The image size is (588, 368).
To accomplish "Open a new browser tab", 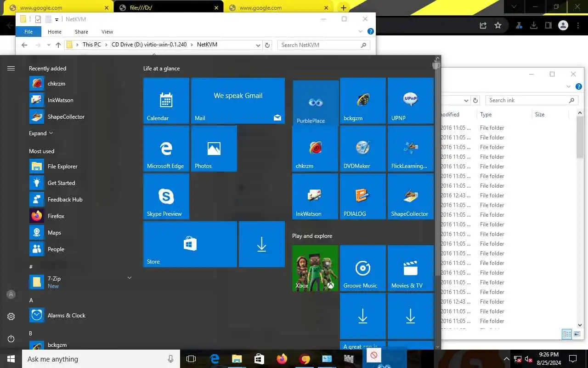I will [343, 7].
